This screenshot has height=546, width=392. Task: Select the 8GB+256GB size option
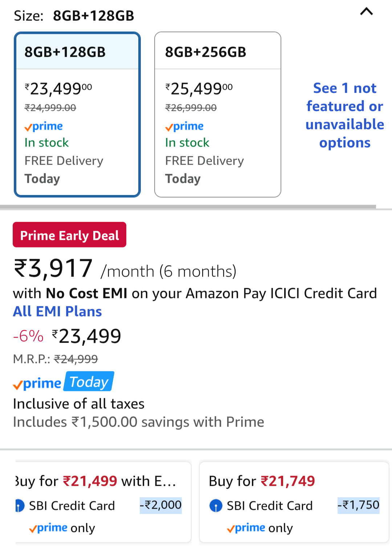[217, 114]
